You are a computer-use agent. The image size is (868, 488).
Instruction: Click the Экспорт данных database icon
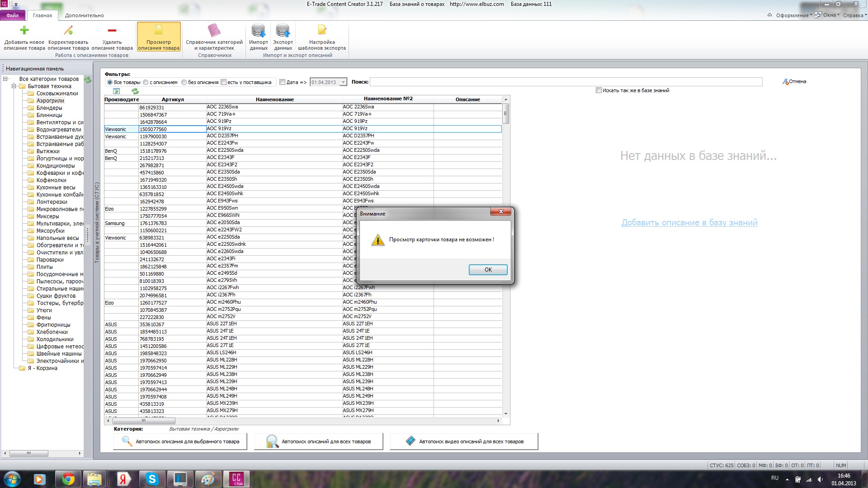283,30
